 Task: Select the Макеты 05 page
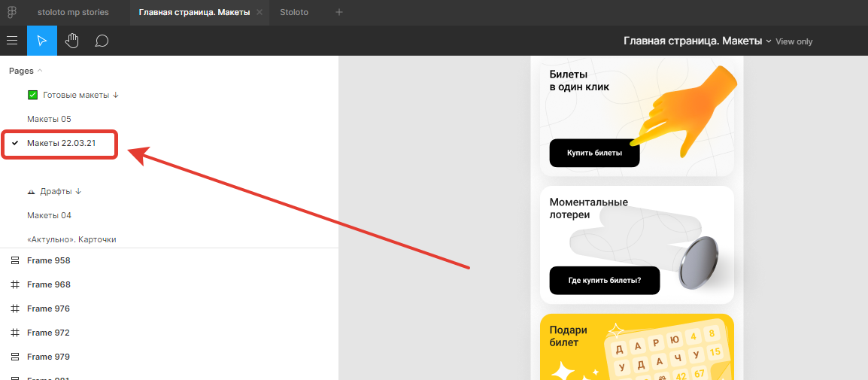[49, 119]
